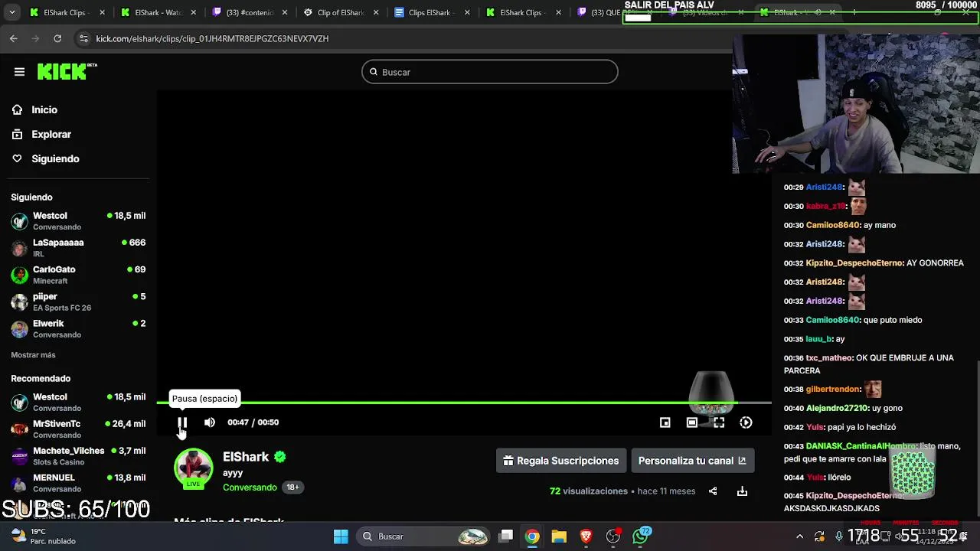Click chat user Aristi248 at 00:29
This screenshot has height=551, width=980.
point(824,187)
